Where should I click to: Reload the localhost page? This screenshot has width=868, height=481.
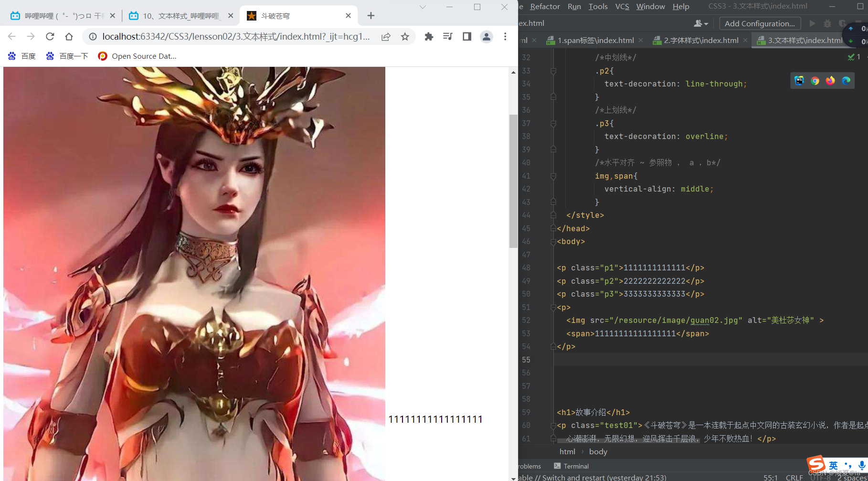[x=50, y=36]
